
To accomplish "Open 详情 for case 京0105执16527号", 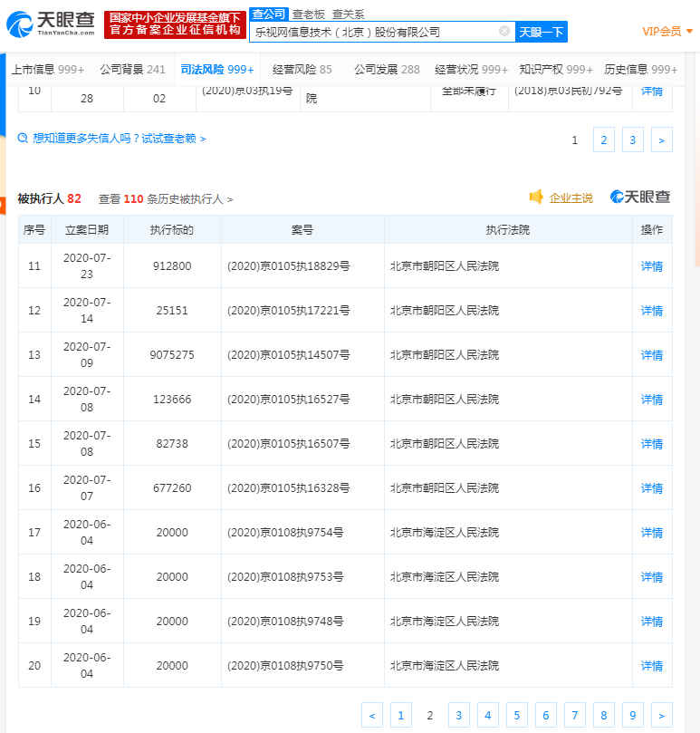I will [651, 400].
